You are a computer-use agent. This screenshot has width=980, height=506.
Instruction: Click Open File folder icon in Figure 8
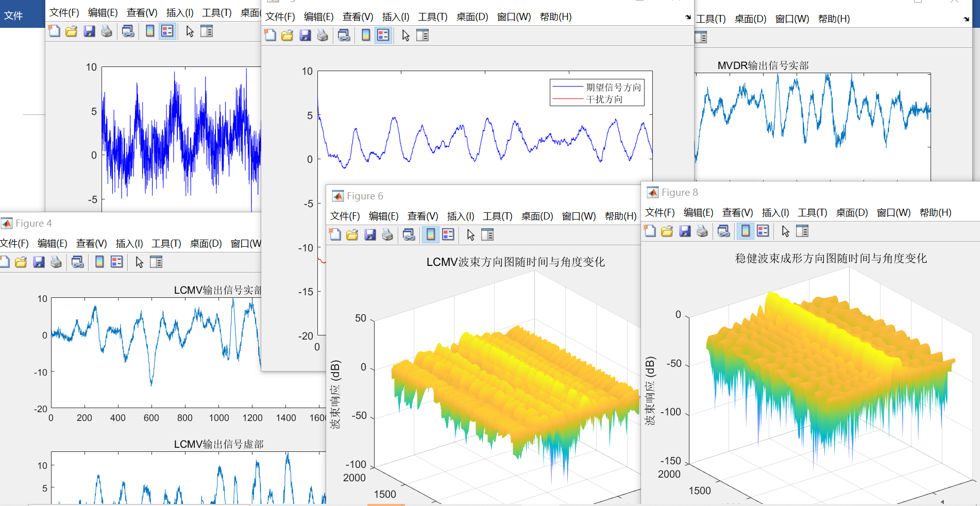(667, 231)
